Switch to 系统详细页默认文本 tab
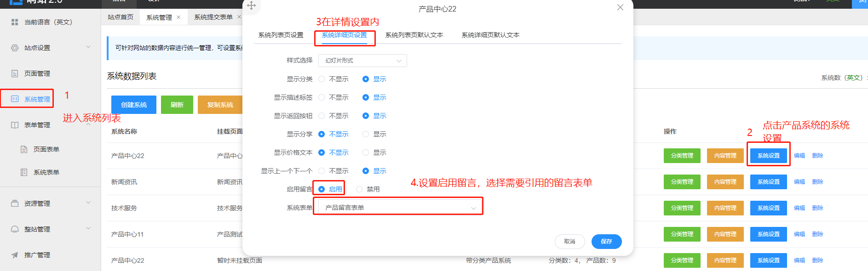 490,35
